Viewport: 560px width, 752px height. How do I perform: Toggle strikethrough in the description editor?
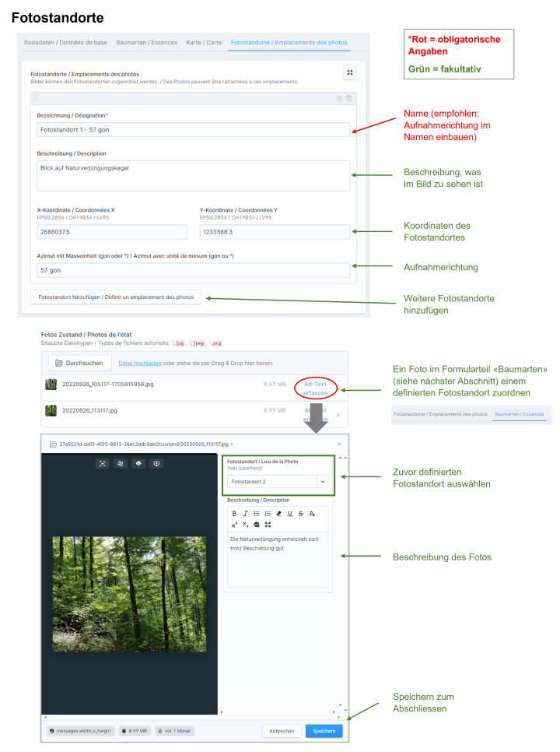(x=301, y=514)
